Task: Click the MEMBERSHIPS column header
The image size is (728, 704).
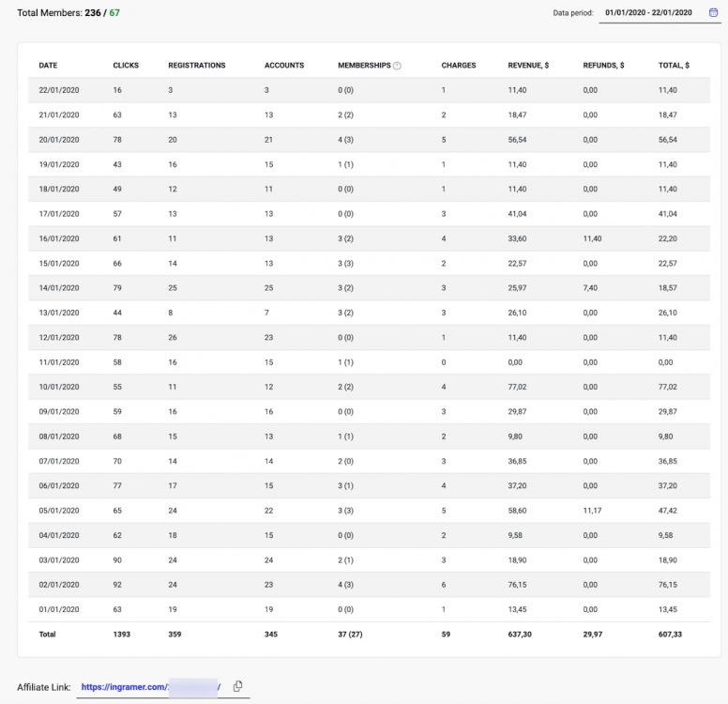Action: click(x=364, y=66)
